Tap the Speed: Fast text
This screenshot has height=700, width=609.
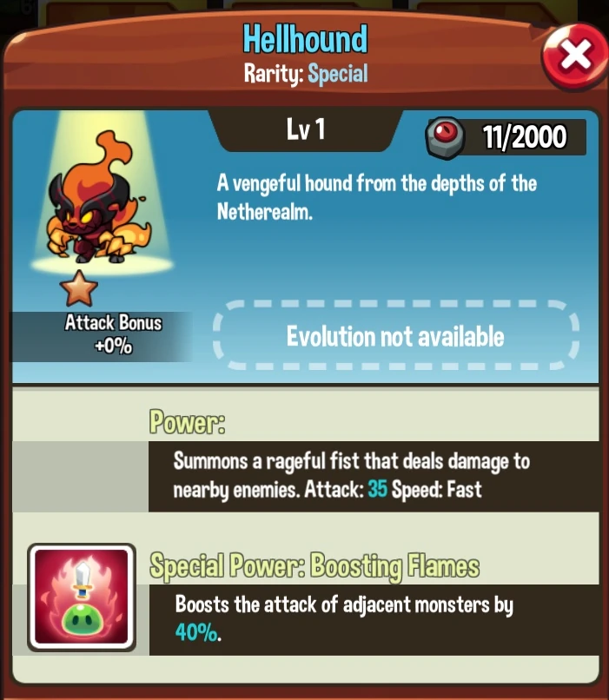[x=437, y=489]
